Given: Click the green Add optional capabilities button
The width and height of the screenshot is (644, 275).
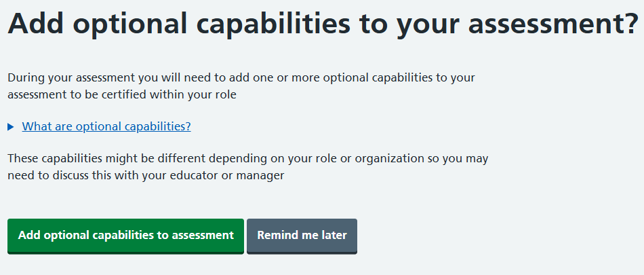Looking at the screenshot, I should (x=125, y=236).
